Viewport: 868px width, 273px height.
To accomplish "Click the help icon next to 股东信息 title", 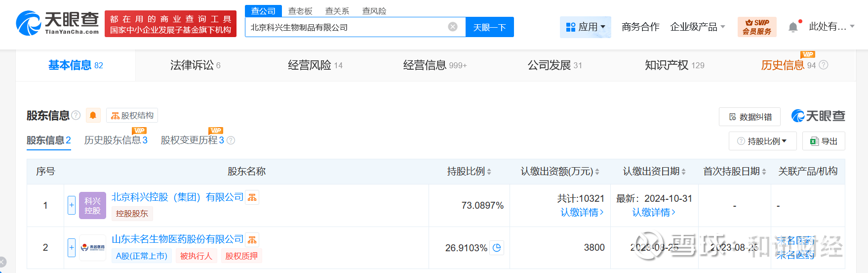I will point(76,115).
